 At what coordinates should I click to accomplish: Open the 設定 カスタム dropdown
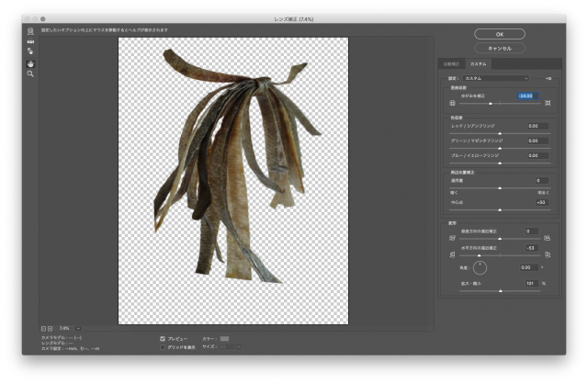pos(498,78)
